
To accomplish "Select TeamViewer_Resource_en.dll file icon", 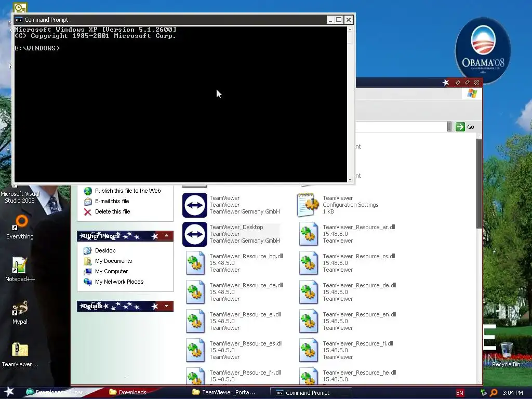I will 308,321.
